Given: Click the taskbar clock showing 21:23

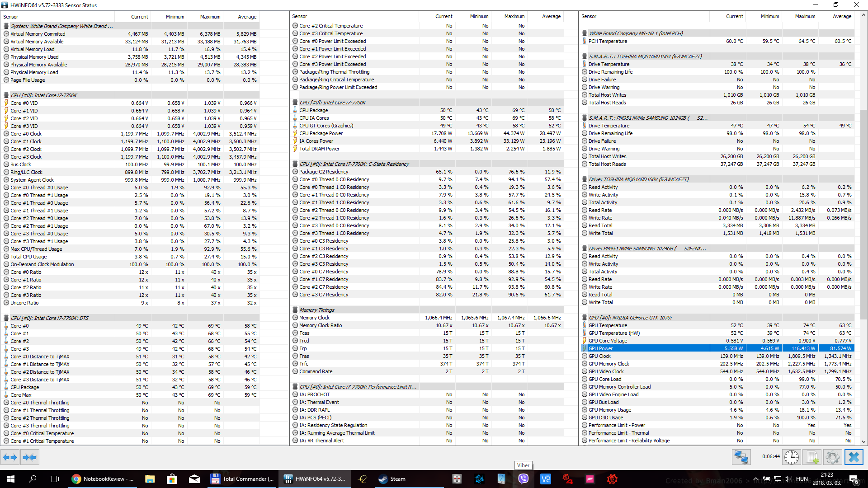Looking at the screenshot, I should tap(827, 479).
